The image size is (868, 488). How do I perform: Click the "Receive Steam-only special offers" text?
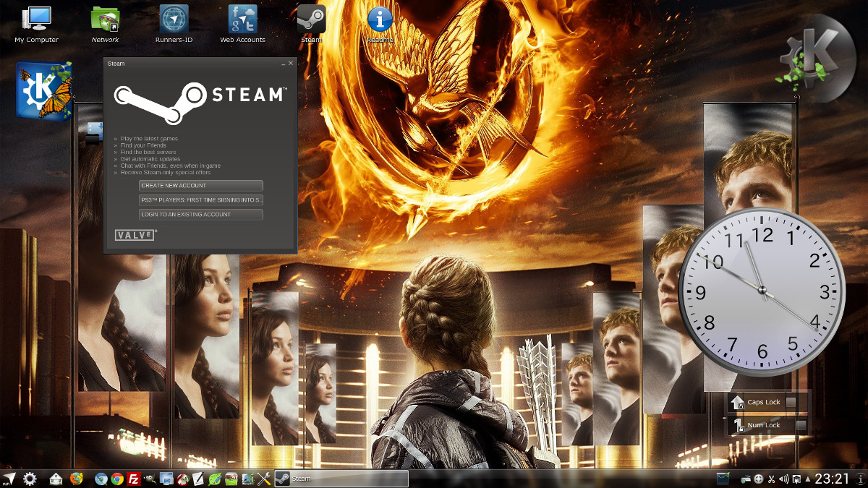tap(166, 173)
